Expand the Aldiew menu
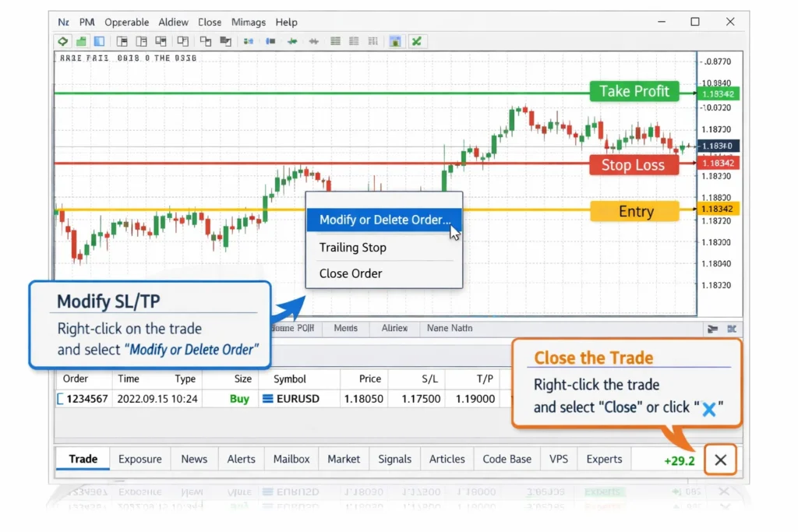The image size is (798, 532). [173, 22]
